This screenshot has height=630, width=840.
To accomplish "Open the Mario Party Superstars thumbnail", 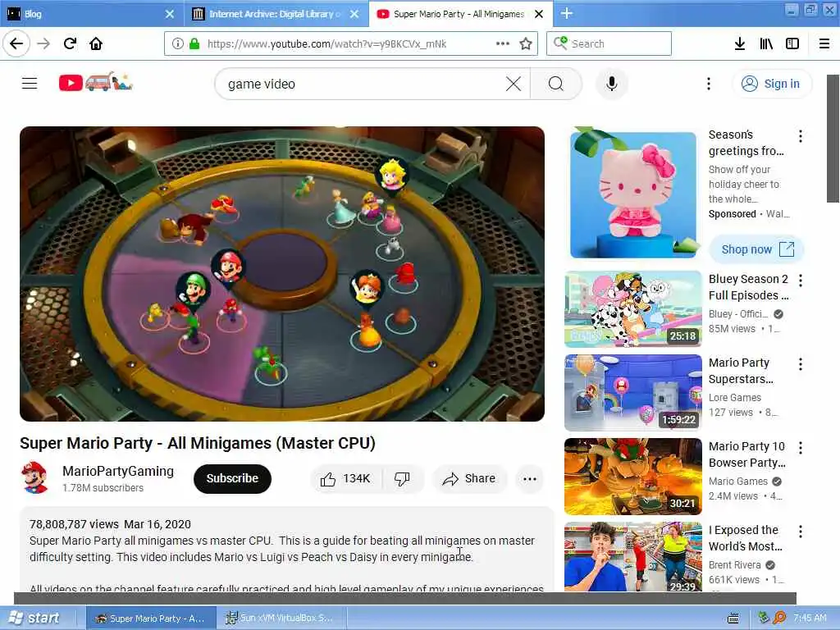I will (x=633, y=393).
